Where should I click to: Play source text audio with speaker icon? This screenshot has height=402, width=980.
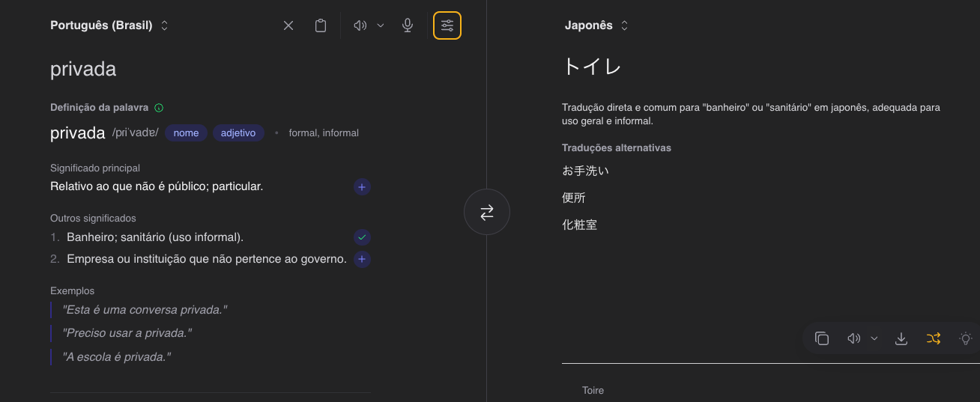pos(360,25)
